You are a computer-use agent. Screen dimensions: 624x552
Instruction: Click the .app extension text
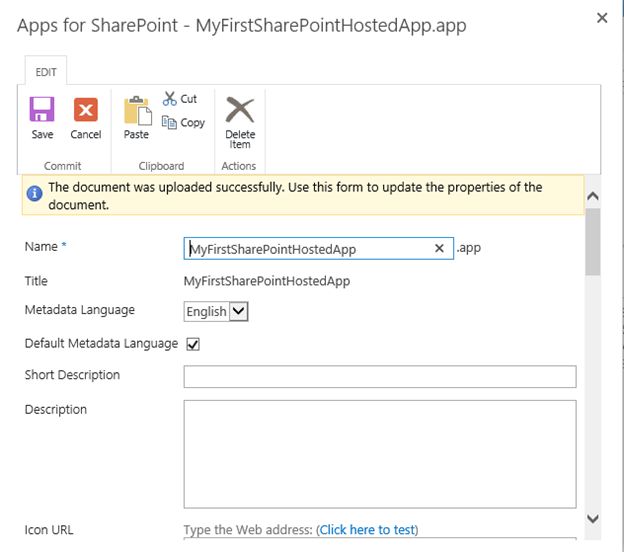click(x=468, y=248)
